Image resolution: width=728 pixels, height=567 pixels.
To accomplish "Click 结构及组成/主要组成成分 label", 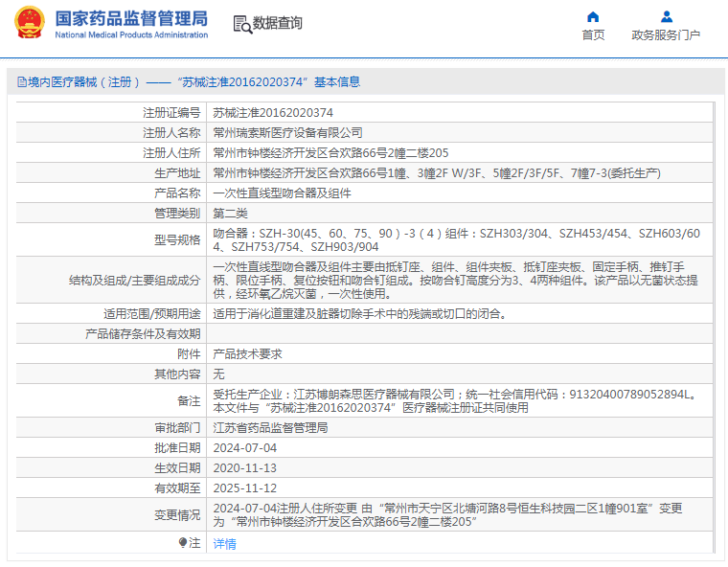I will click(x=135, y=280).
